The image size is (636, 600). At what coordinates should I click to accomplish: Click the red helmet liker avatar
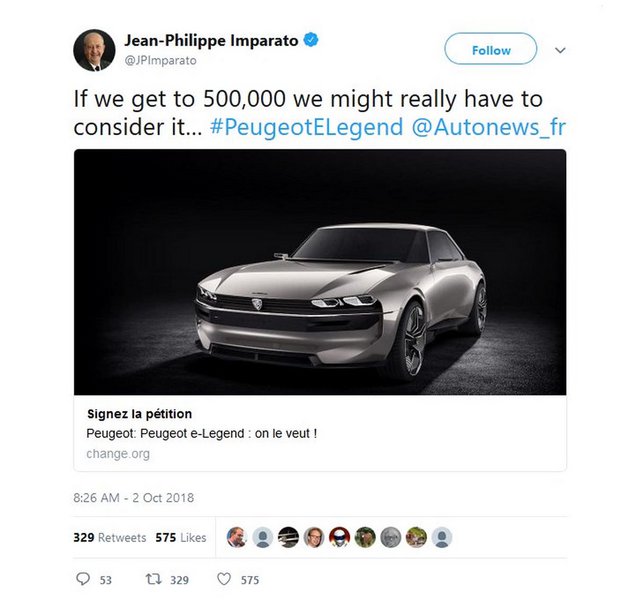point(339,537)
